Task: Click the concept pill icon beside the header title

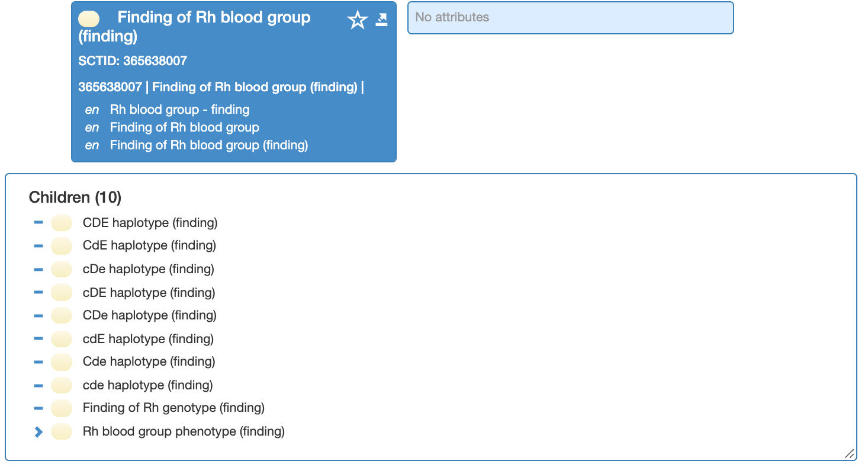Action: tap(89, 19)
